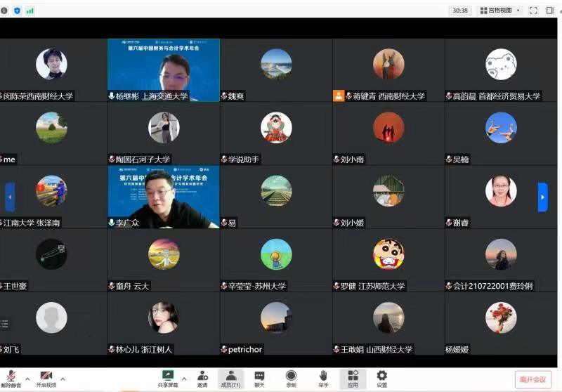Click the leave meeting (离开会议) button
Viewport: 562px width, 392px height.
(532, 379)
